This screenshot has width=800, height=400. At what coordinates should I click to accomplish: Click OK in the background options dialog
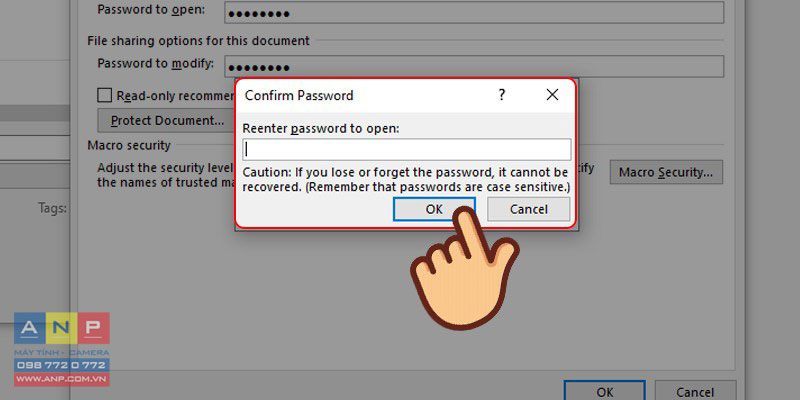pos(605,391)
